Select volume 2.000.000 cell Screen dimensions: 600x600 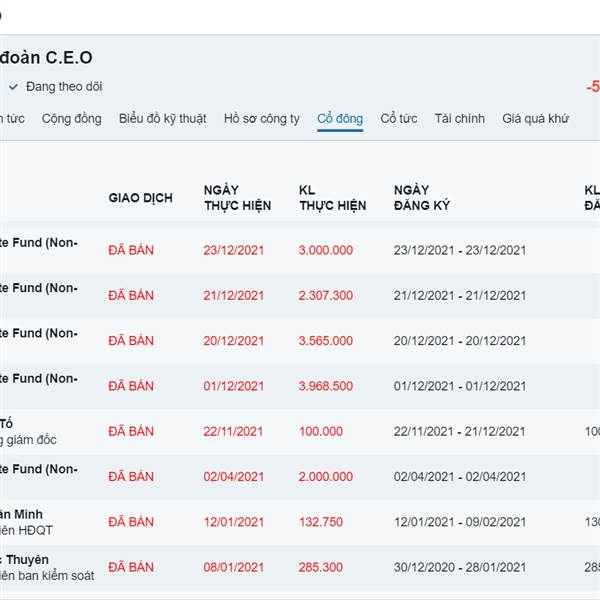(x=326, y=476)
